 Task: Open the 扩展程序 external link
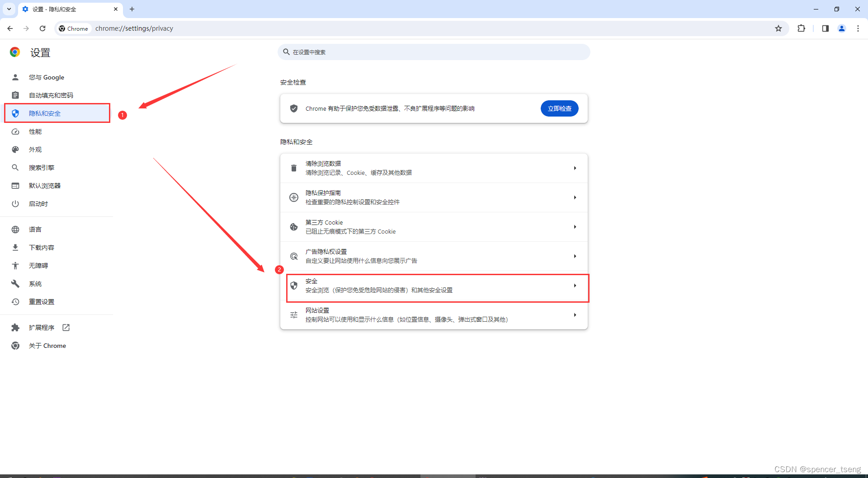[66, 327]
